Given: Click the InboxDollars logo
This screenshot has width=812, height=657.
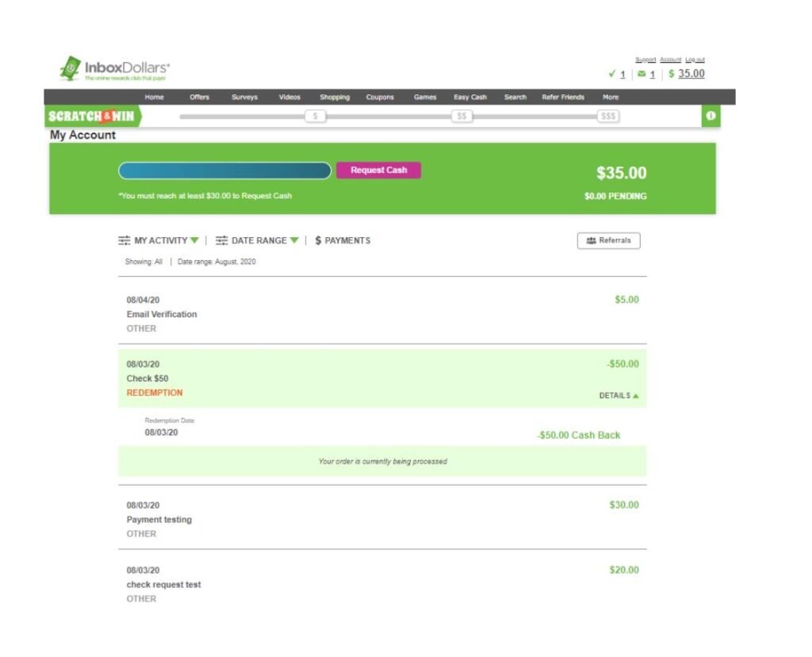Looking at the screenshot, I should coord(115,69).
